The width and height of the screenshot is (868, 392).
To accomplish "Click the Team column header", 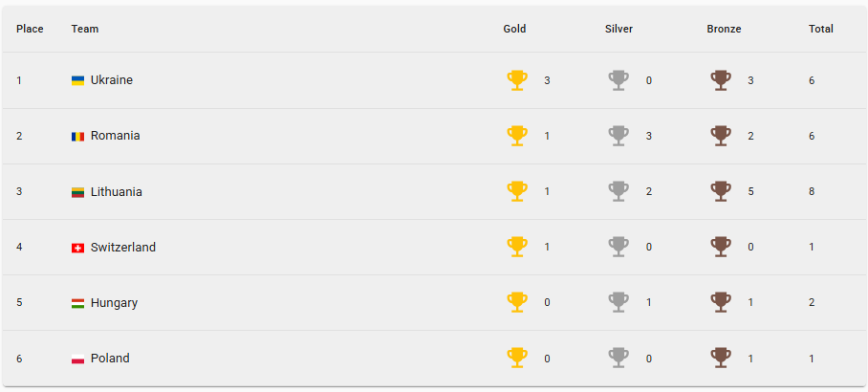I will tap(84, 29).
